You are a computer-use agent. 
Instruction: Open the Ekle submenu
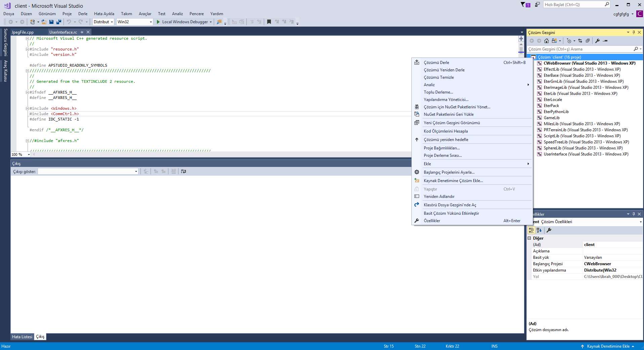point(472,164)
